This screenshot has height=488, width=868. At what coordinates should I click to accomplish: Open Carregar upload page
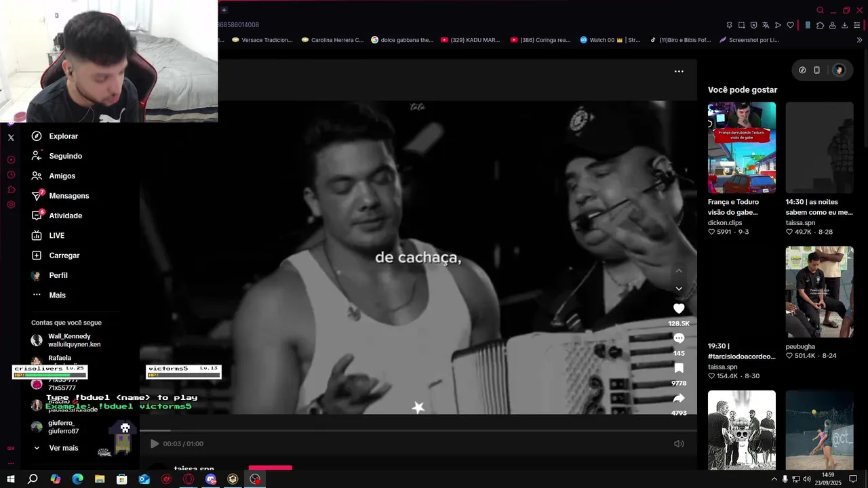[x=56, y=256]
